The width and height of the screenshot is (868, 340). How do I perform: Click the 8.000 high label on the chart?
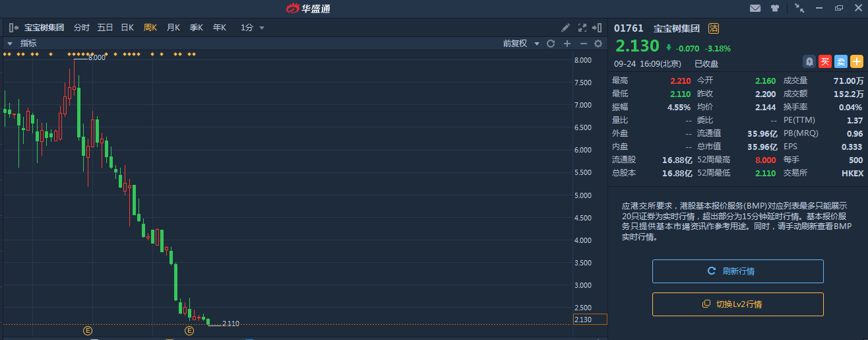(96, 57)
